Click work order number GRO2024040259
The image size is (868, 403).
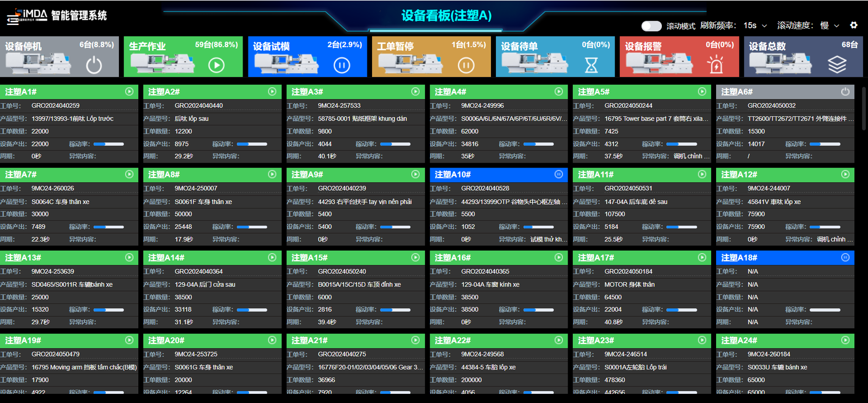[55, 105]
